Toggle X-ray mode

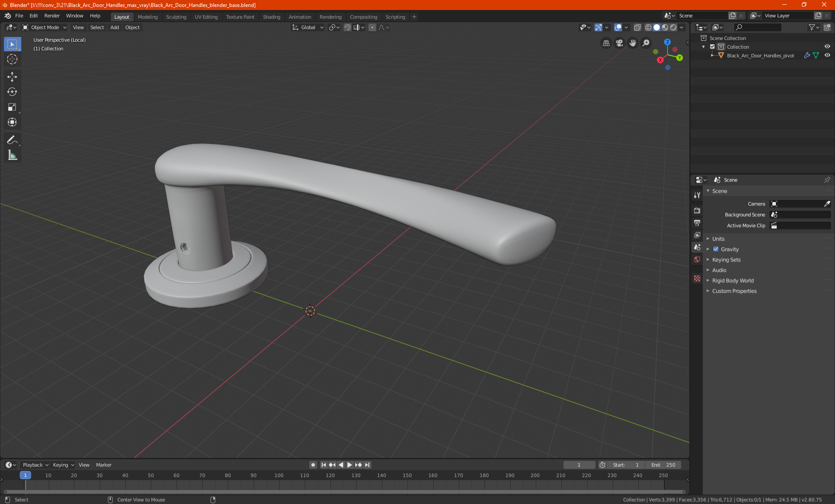click(637, 27)
